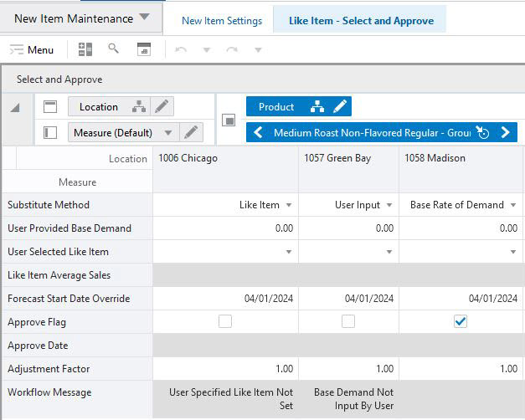This screenshot has height=420, width=525.
Task: Click the Location dimension button
Action: click(99, 107)
